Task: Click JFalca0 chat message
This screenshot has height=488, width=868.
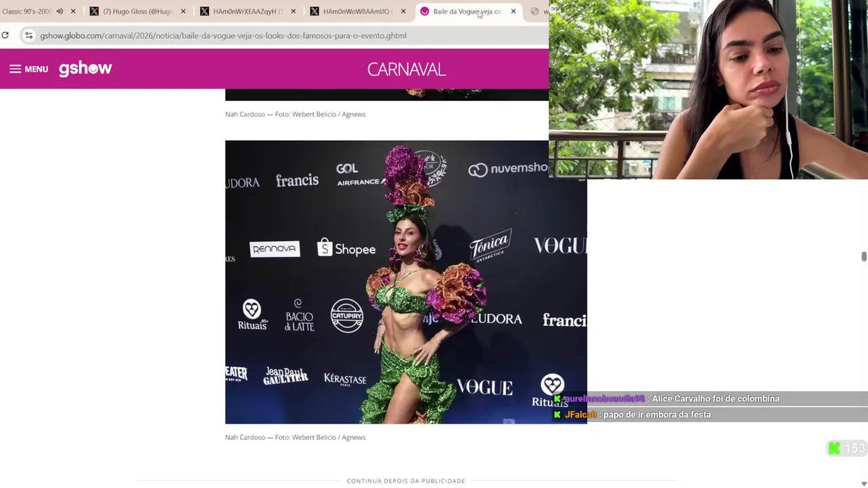Action: pos(632,414)
